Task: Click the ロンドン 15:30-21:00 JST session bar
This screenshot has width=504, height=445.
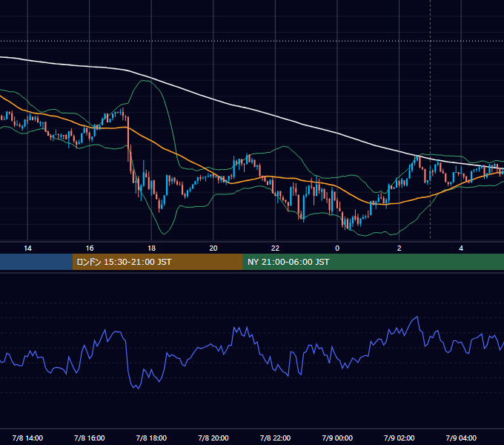Action: click(x=157, y=262)
